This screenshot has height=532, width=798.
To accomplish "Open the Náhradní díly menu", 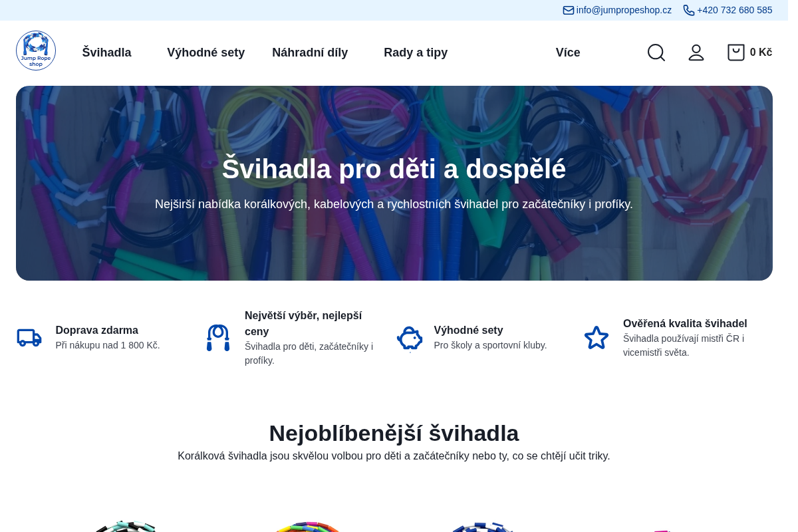I will point(310,53).
